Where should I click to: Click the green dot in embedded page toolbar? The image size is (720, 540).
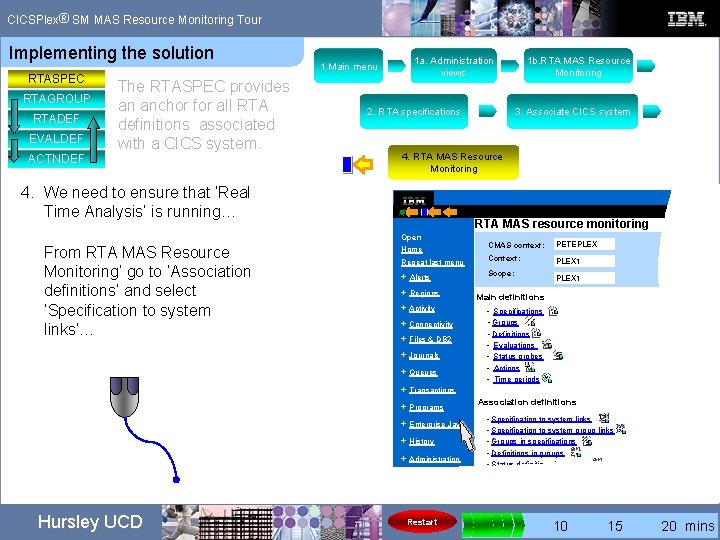(402, 212)
